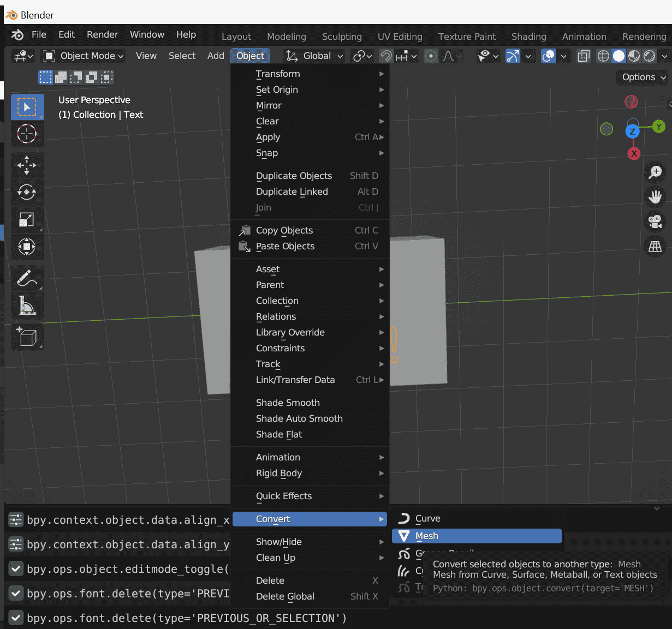Screen dimensions: 672x629
Task: Open the Set Origin submenu
Action: point(310,89)
